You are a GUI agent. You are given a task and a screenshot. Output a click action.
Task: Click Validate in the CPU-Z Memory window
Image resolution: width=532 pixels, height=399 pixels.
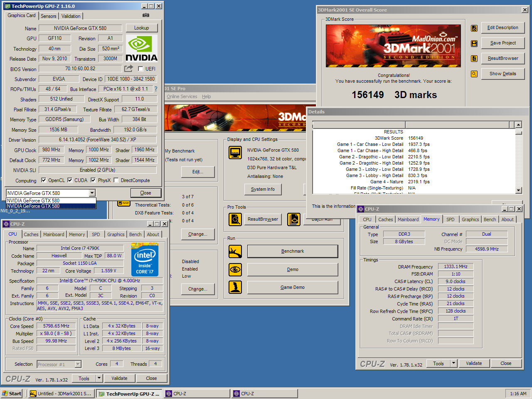(474, 363)
